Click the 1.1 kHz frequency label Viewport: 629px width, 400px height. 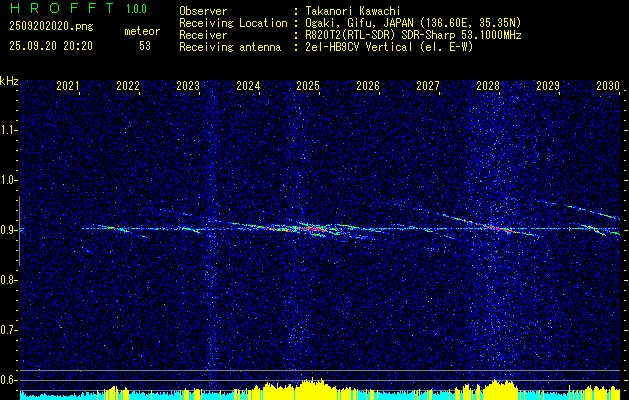[8, 130]
